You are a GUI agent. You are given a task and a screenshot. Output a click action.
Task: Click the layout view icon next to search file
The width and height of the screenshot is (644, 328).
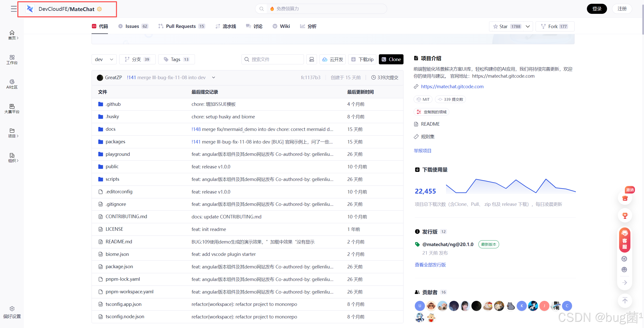coord(311,59)
